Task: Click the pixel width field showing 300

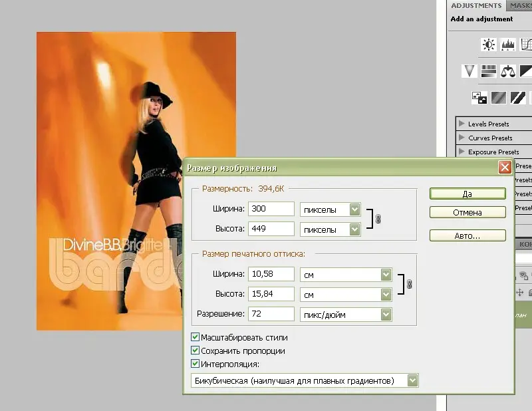Action: click(x=271, y=209)
